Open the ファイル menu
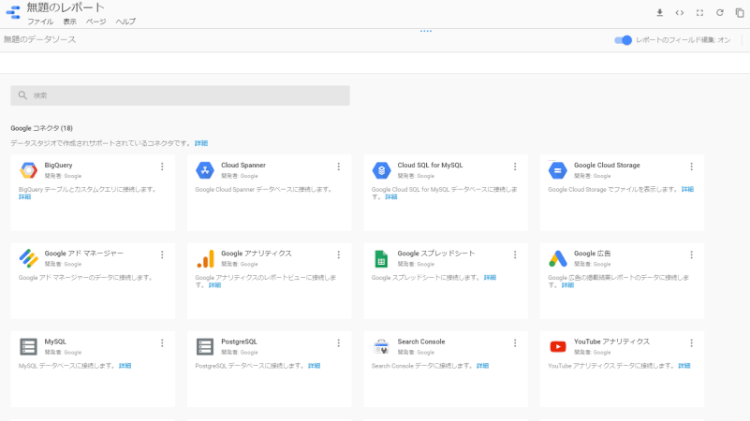 coord(40,22)
